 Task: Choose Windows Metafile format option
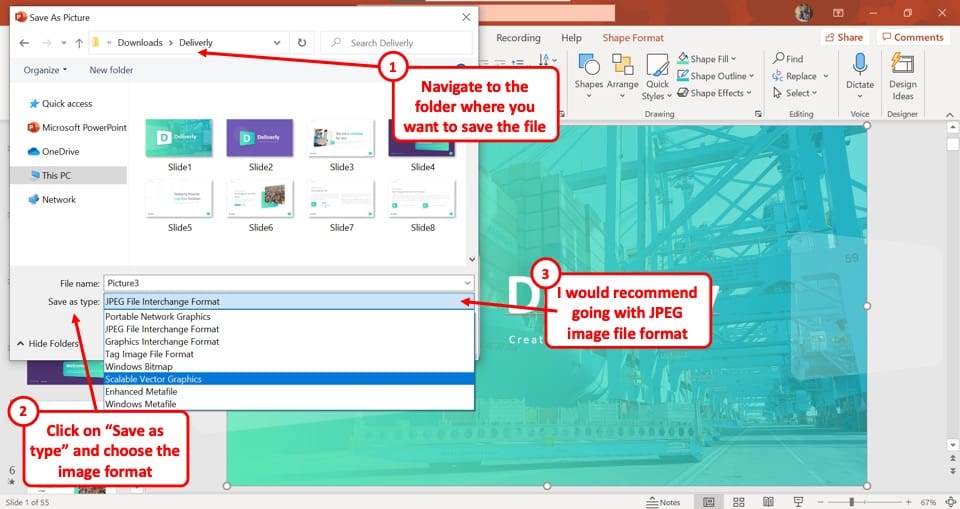tap(289, 404)
